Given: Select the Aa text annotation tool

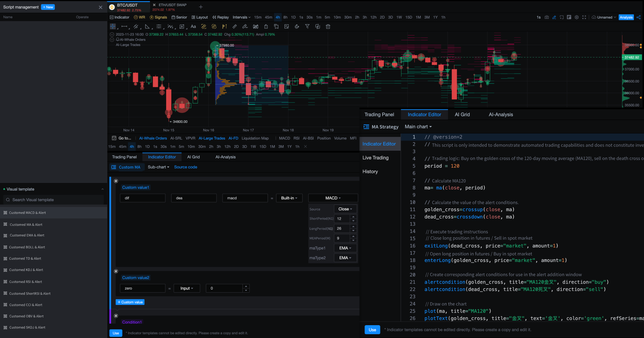Looking at the screenshot, I should pos(193,27).
